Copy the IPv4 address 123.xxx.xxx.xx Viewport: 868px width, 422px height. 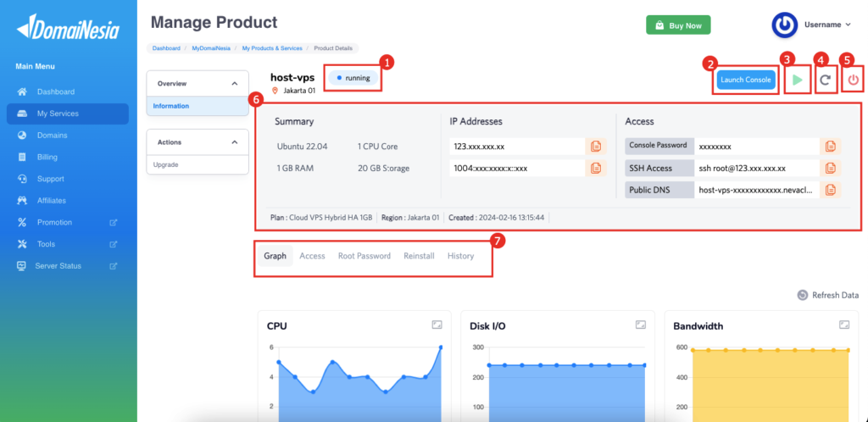coord(596,147)
